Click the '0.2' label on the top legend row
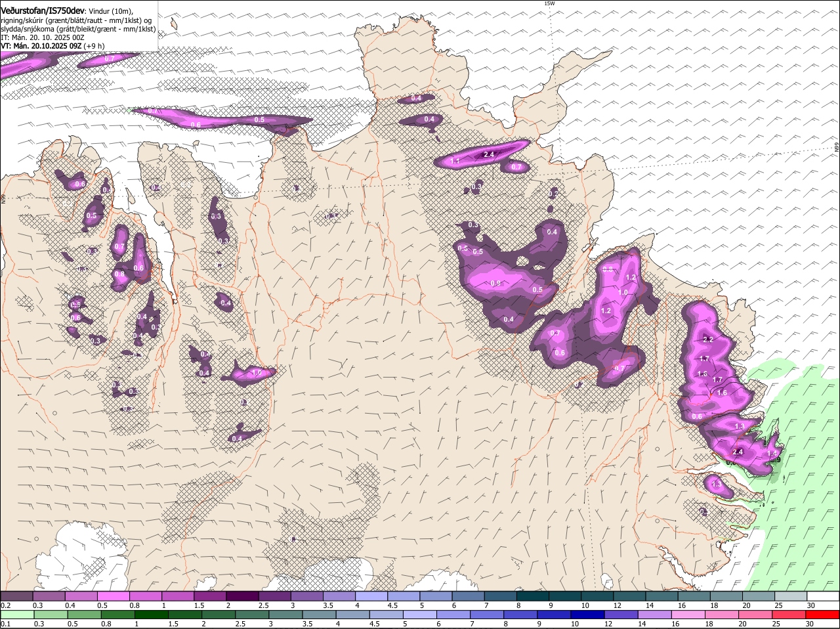Image resolution: width=840 pixels, height=629 pixels. click(x=5, y=605)
